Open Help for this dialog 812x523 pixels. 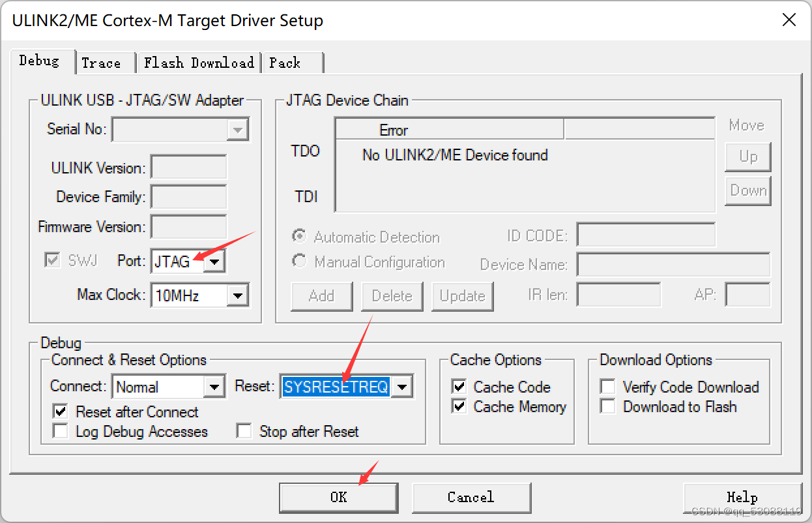pyautogui.click(x=742, y=498)
